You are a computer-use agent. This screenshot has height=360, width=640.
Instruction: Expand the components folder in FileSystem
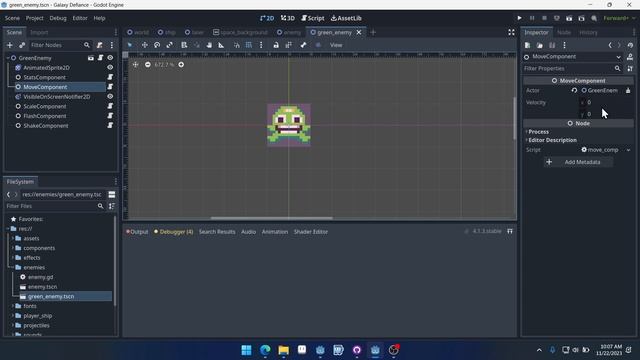pos(13,248)
